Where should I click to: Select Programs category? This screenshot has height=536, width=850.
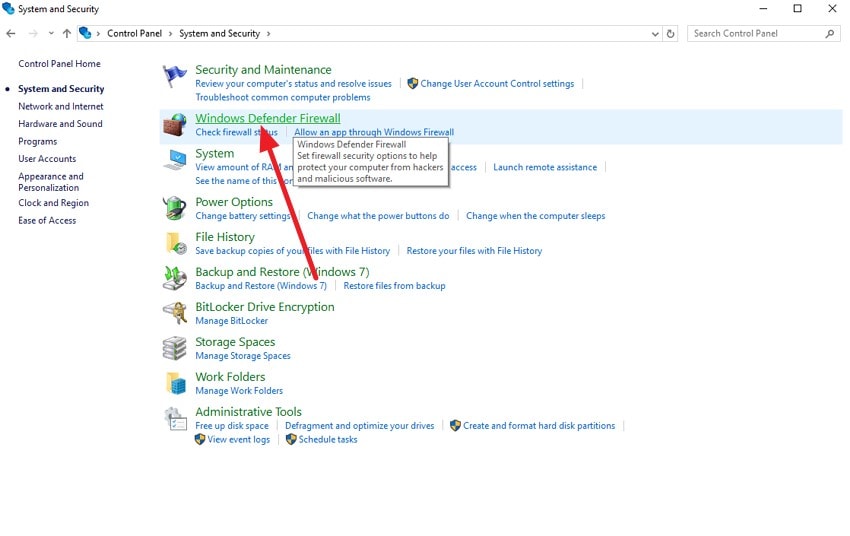(x=37, y=141)
